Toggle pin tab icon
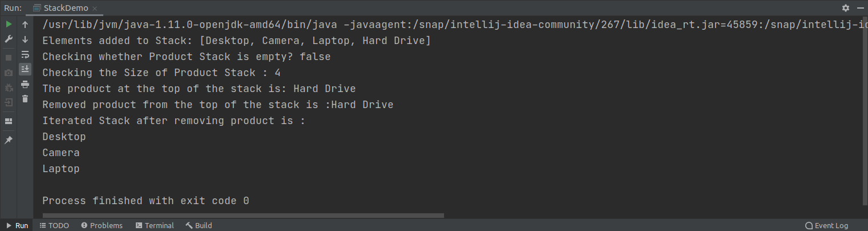 coord(9,140)
